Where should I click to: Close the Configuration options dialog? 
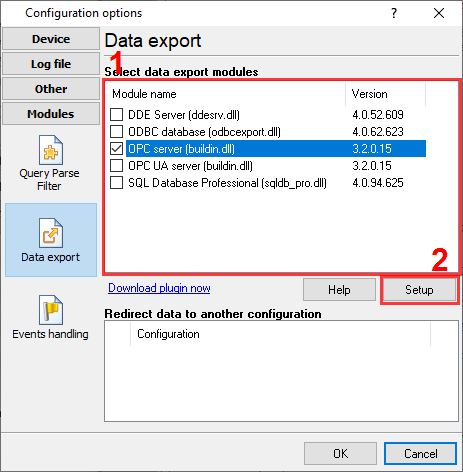439,13
